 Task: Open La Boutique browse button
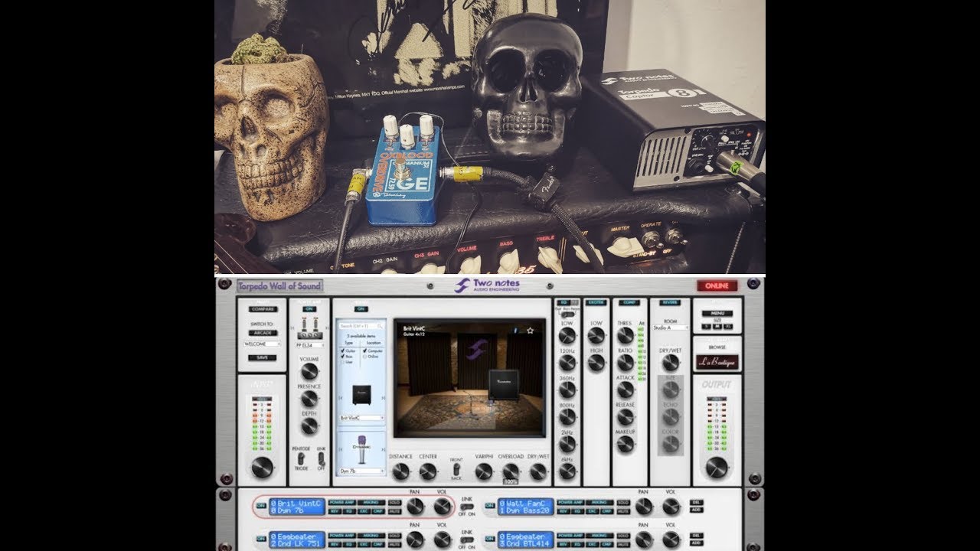[x=717, y=362]
